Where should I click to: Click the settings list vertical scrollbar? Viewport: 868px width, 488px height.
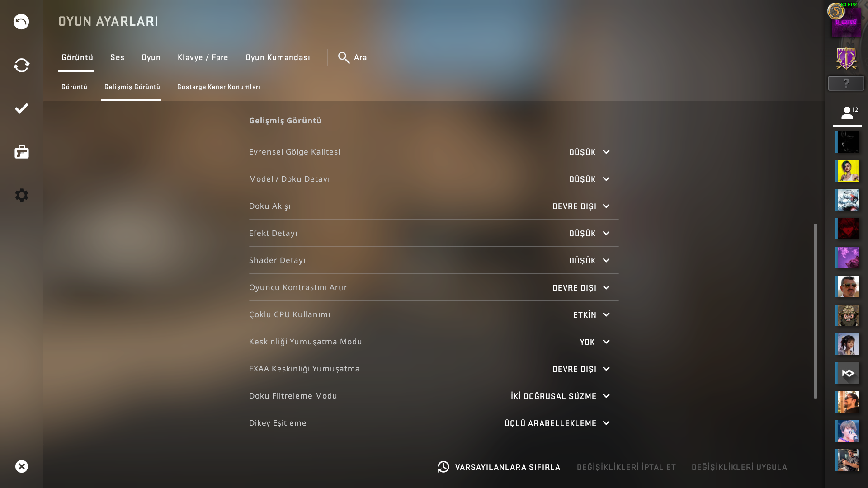(x=816, y=311)
